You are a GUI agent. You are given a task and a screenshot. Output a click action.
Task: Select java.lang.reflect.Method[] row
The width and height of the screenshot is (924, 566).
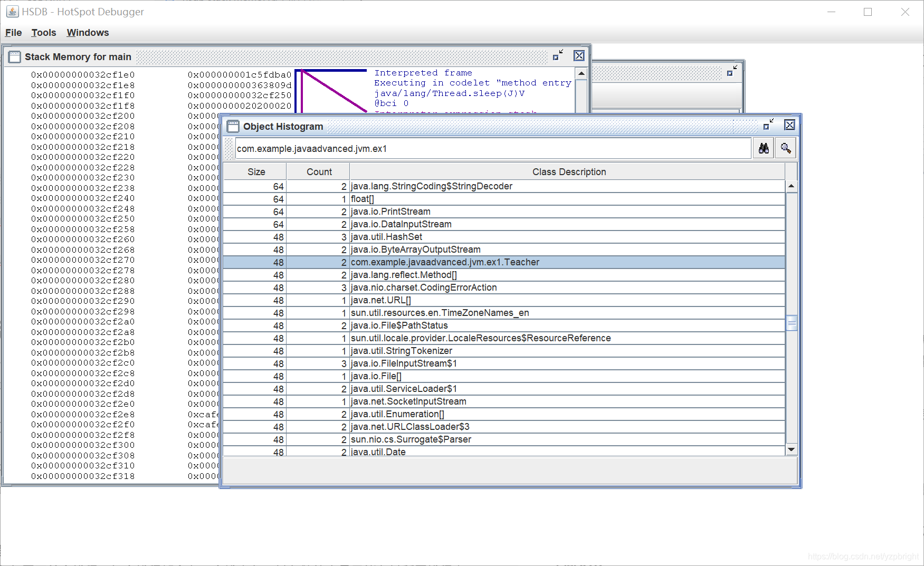(504, 275)
